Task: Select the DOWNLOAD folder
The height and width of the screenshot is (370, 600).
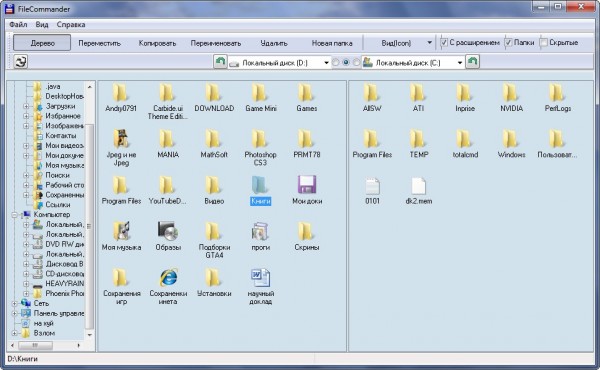Action: click(x=214, y=93)
